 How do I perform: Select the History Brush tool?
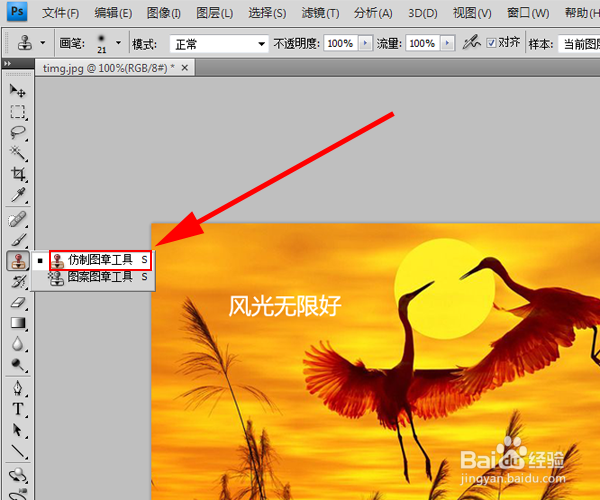(17, 282)
